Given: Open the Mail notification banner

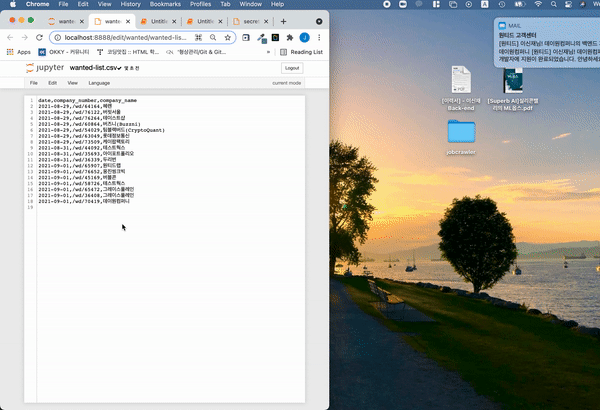Looking at the screenshot, I should coord(547,42).
